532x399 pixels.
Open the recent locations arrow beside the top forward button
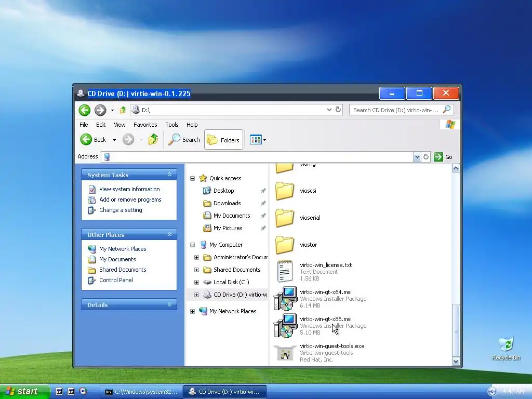[x=112, y=110]
